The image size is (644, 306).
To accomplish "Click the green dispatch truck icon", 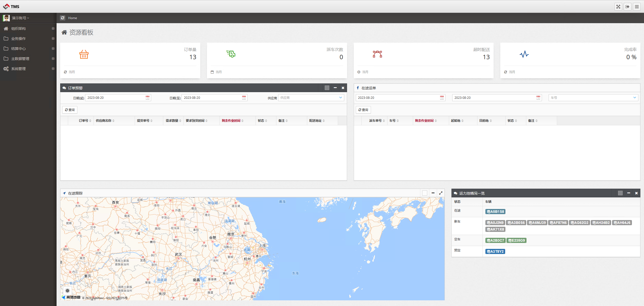I will coord(231,54).
